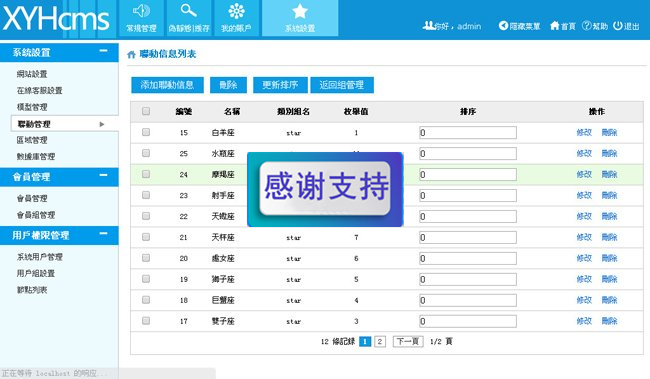This screenshot has width=650, height=379.
Task: Click the sort field for 天秤座
Action: coord(468,237)
